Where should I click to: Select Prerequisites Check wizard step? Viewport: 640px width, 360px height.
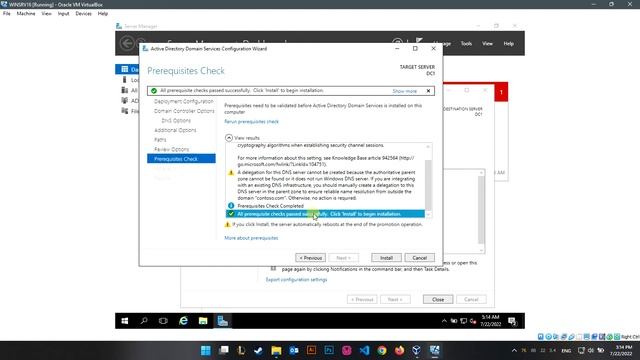[x=181, y=159]
